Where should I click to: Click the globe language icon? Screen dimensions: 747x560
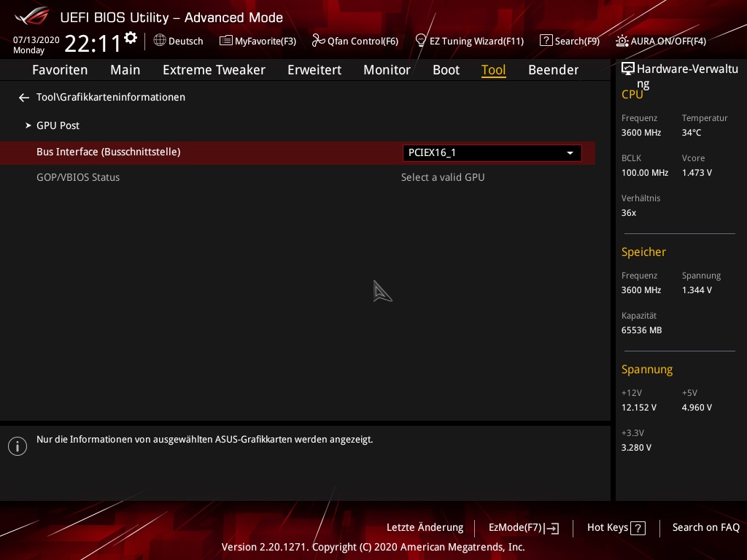(x=160, y=41)
